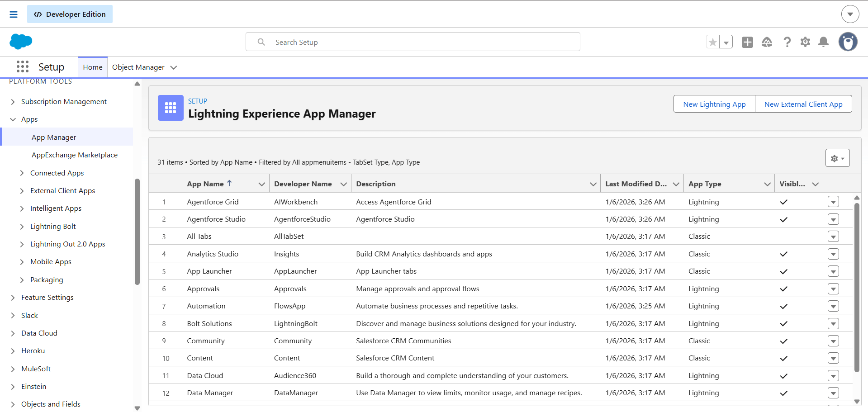Click New Lightning App button
The image size is (868, 412).
coord(714,104)
